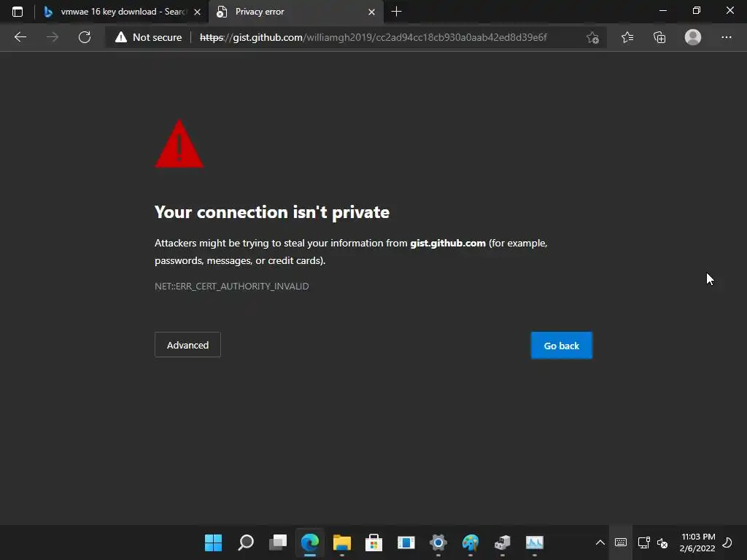Open the Paint palette taskbar icon
747x560 pixels.
[471, 542]
